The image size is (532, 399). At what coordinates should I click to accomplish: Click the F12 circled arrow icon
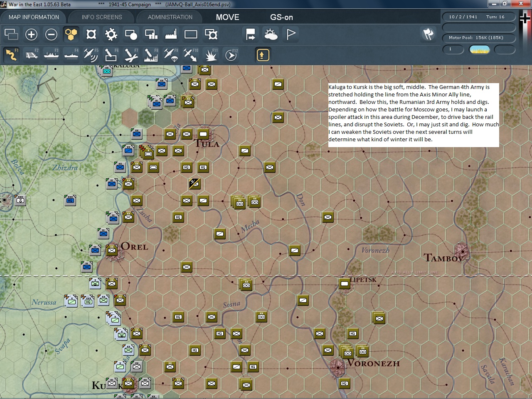click(231, 55)
